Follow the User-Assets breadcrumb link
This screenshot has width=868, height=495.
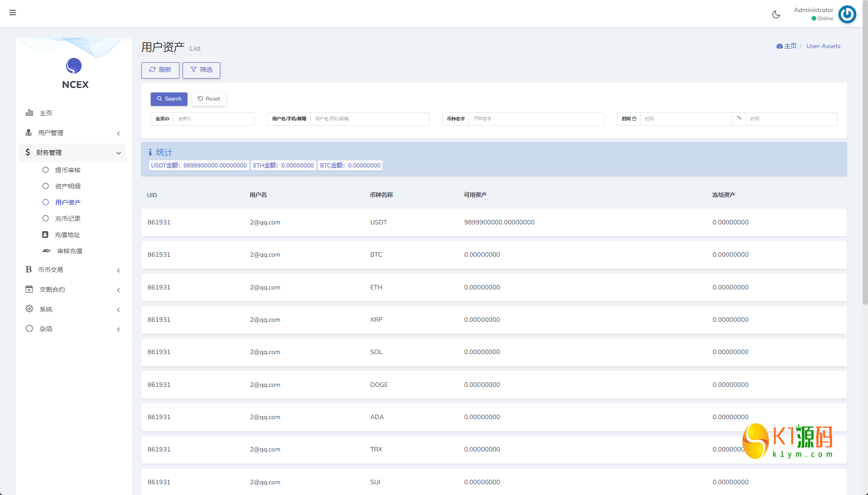pos(823,46)
